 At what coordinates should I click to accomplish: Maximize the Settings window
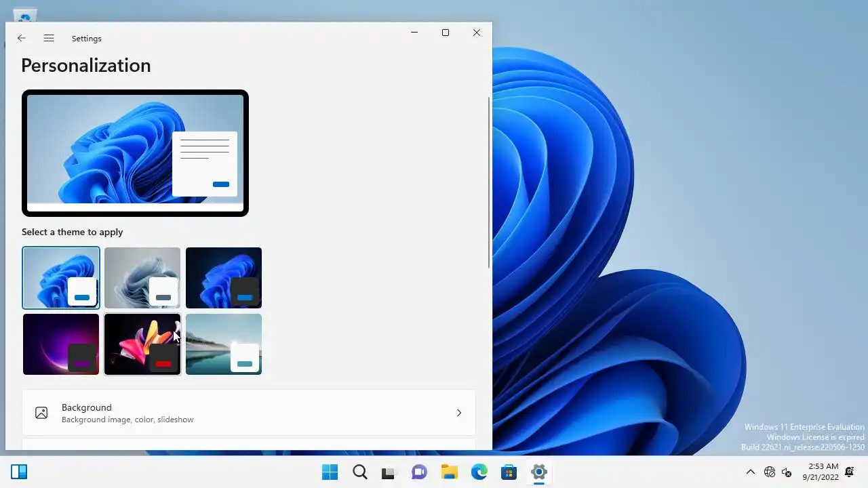(x=446, y=32)
